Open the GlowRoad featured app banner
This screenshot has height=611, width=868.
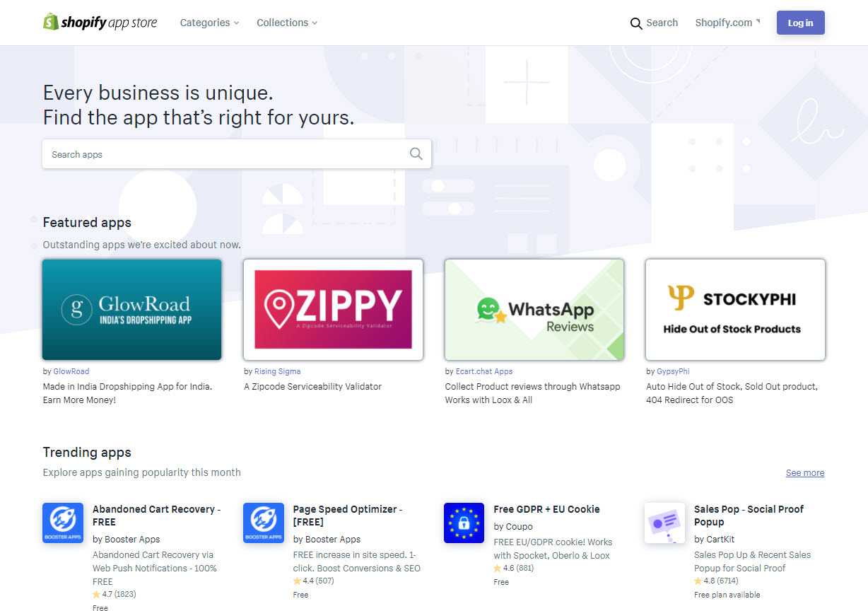pos(132,310)
